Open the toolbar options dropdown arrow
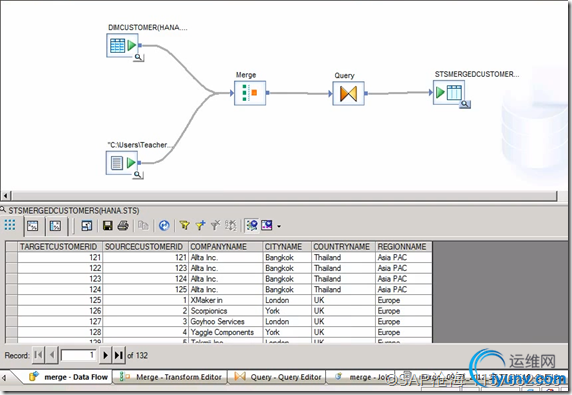 tap(279, 226)
